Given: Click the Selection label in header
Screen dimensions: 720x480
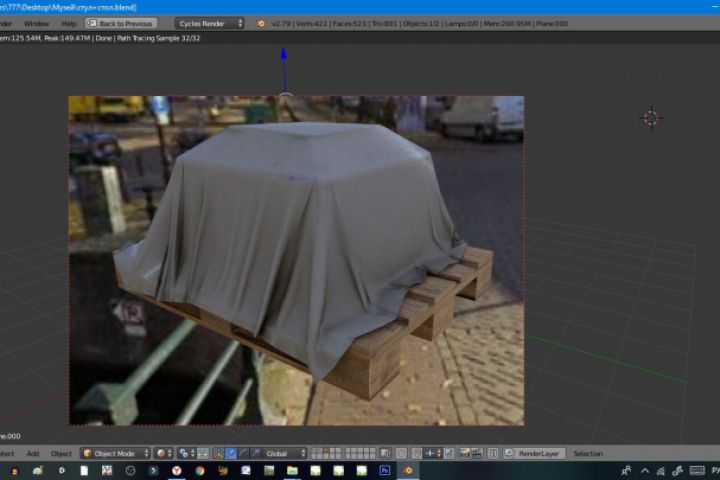Looking at the screenshot, I should coord(588,453).
